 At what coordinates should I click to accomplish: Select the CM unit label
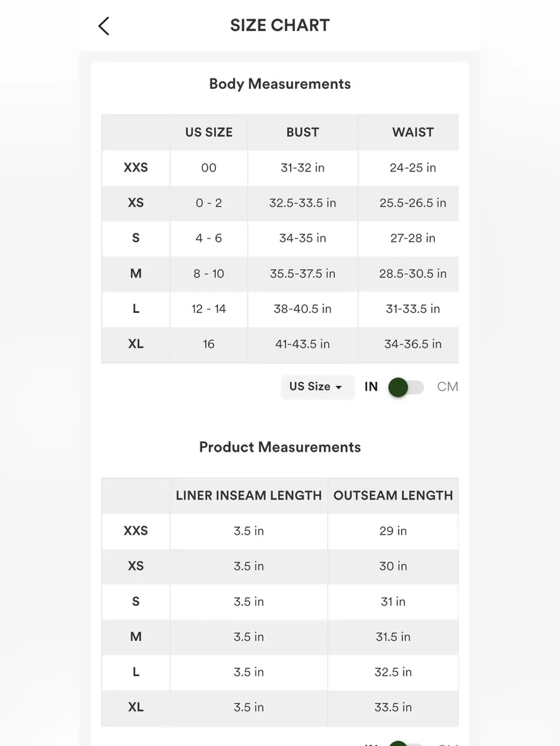(x=447, y=387)
